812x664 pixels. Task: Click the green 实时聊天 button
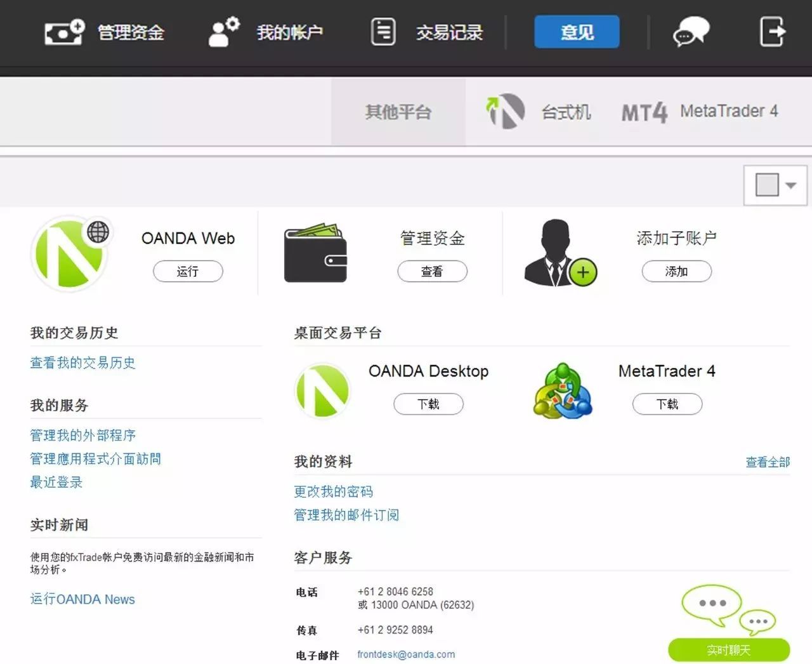728,650
